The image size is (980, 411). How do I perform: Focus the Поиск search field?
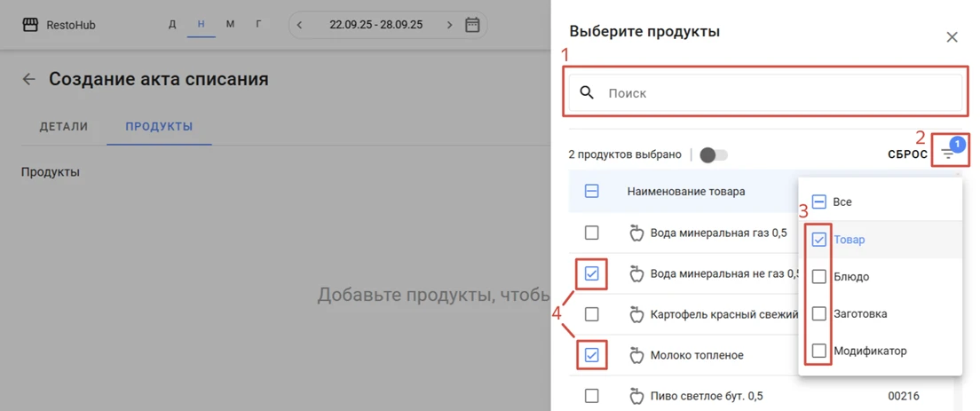(x=765, y=93)
